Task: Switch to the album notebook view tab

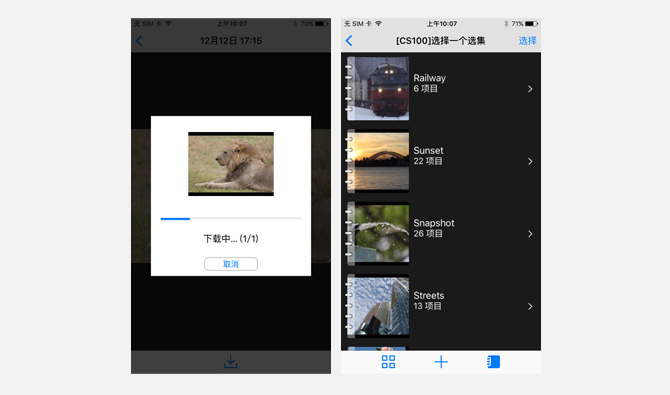Action: pos(494,362)
